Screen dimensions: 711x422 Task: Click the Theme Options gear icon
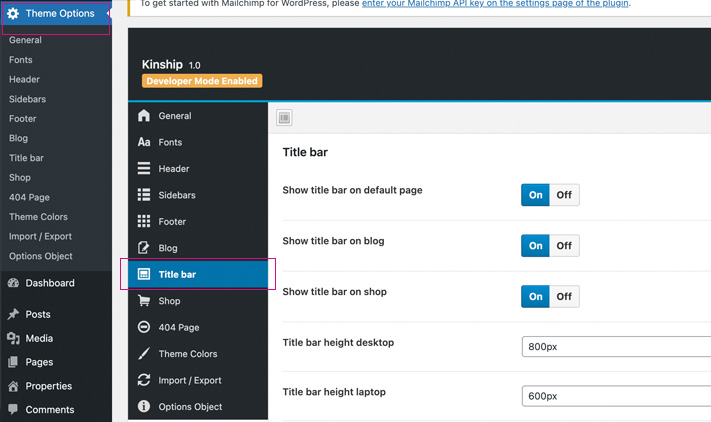coord(13,14)
